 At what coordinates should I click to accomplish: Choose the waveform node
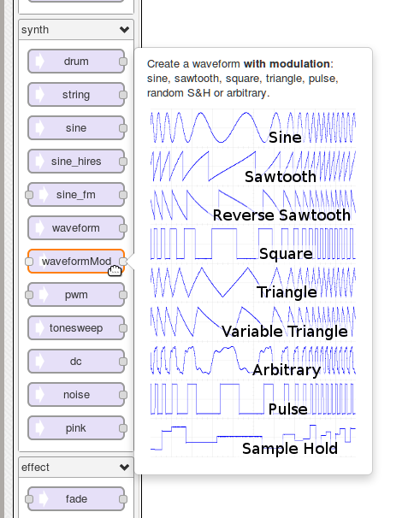coord(76,228)
